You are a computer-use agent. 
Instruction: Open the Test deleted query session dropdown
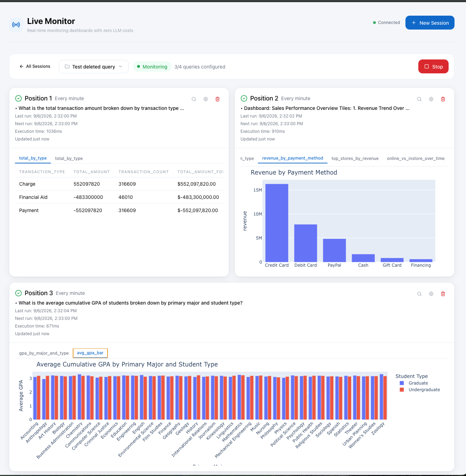pos(94,66)
